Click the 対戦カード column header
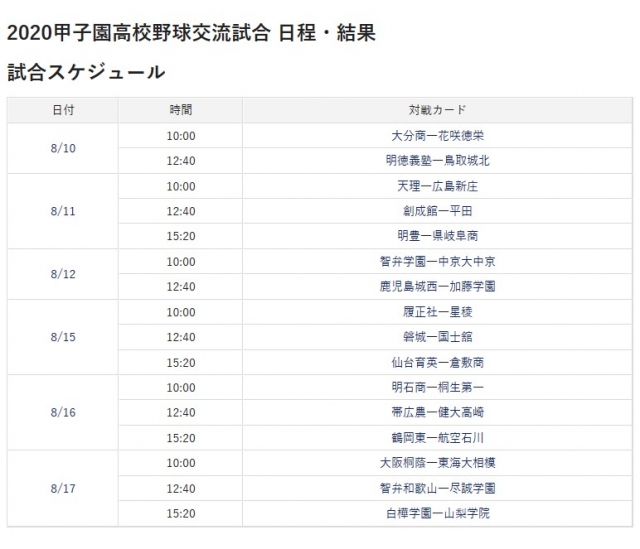Screen dimensions: 640x549 pyautogui.click(x=437, y=109)
